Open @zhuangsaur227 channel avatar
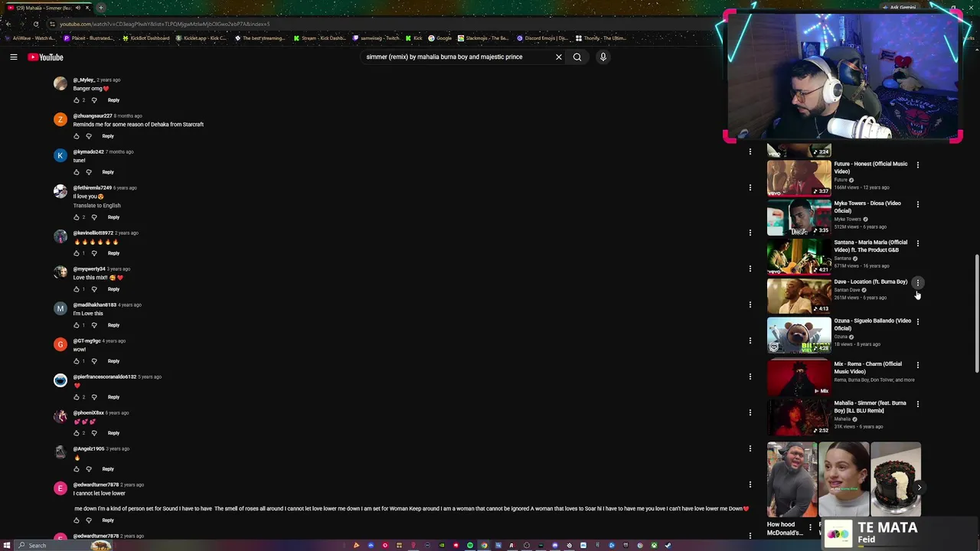 coord(60,119)
